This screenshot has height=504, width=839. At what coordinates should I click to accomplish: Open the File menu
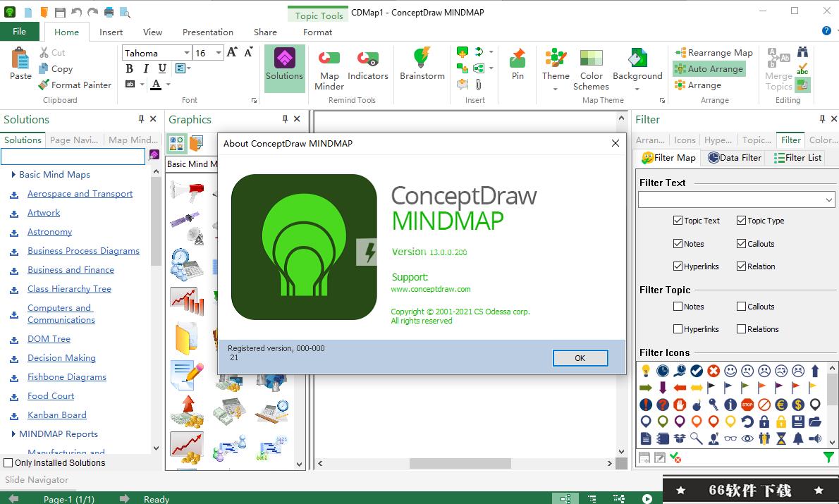(x=19, y=32)
